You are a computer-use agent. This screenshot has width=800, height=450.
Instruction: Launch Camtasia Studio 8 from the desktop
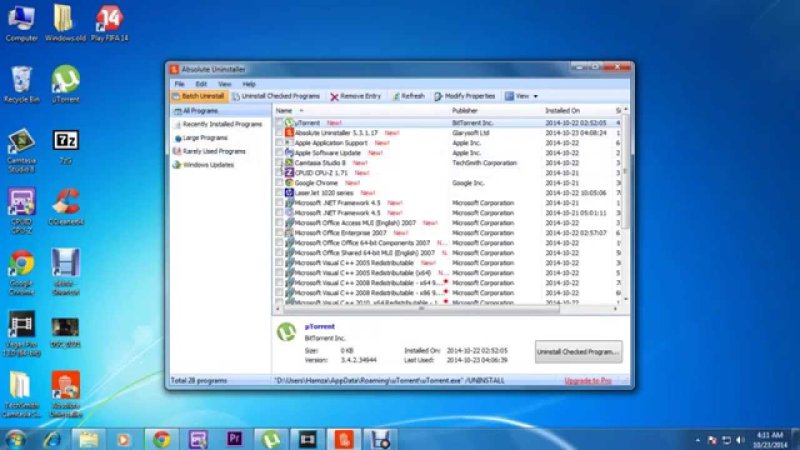[x=20, y=147]
